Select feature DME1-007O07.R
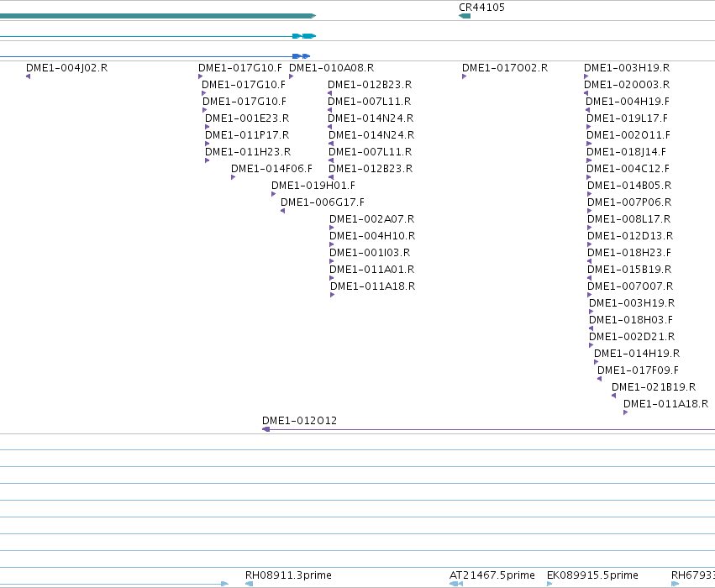Screen dimensions: 715x588 tap(630, 286)
